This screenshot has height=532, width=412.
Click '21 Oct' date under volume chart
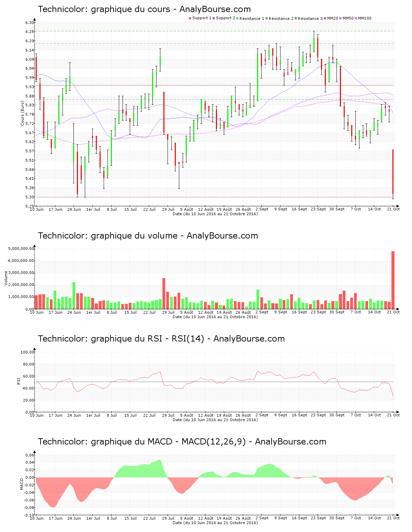pyautogui.click(x=393, y=312)
